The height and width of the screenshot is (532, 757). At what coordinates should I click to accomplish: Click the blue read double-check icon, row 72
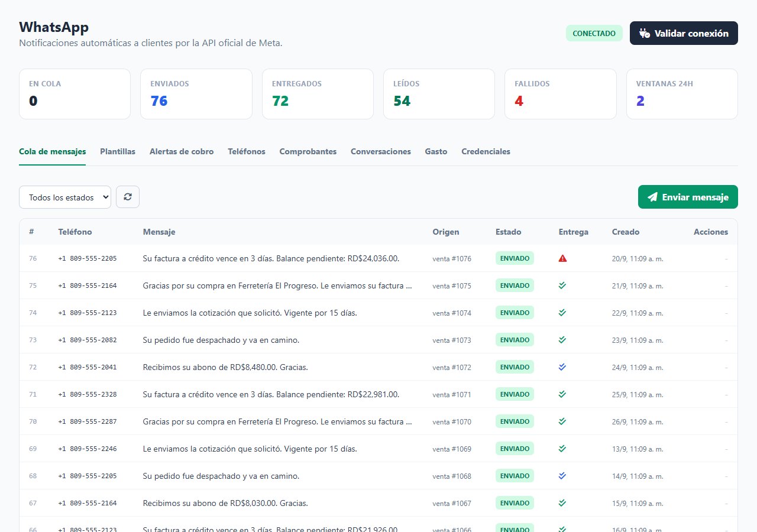click(562, 367)
